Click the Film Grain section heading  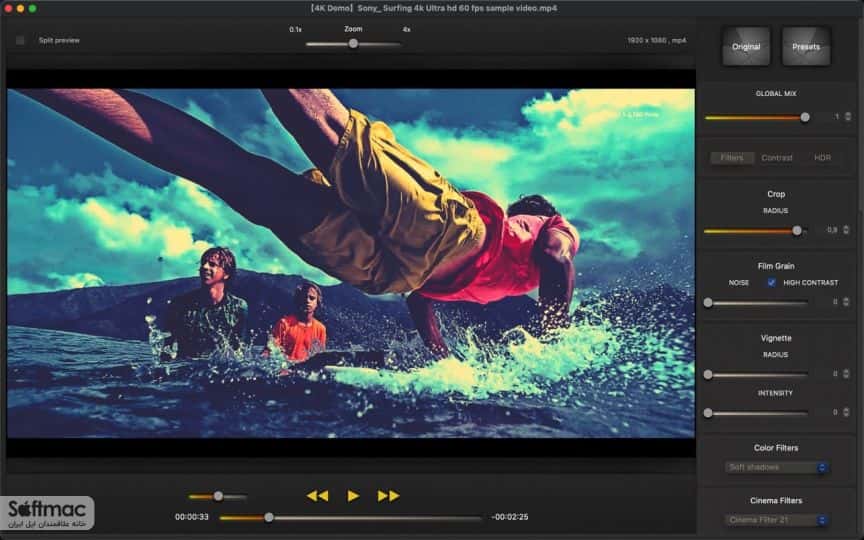776,266
